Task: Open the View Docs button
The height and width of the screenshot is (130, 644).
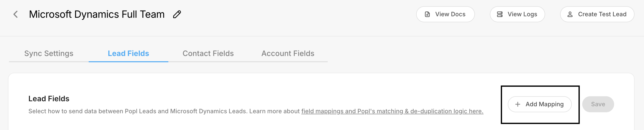Action: (x=445, y=14)
